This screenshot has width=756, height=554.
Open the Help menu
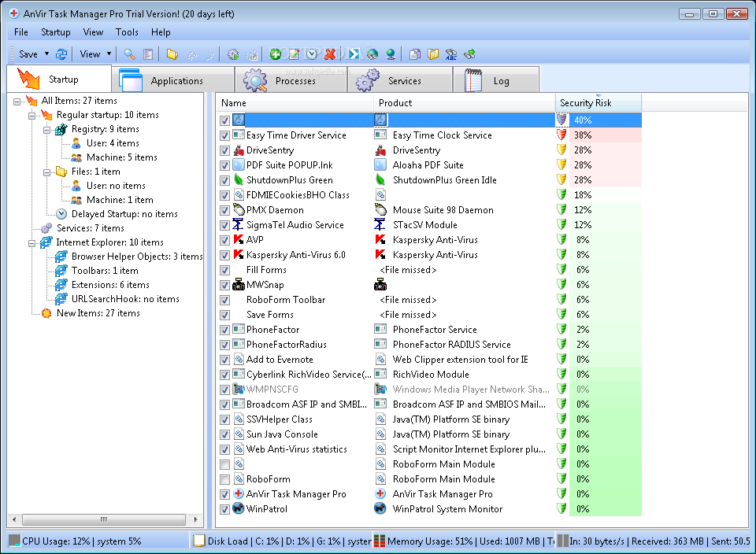(x=161, y=32)
